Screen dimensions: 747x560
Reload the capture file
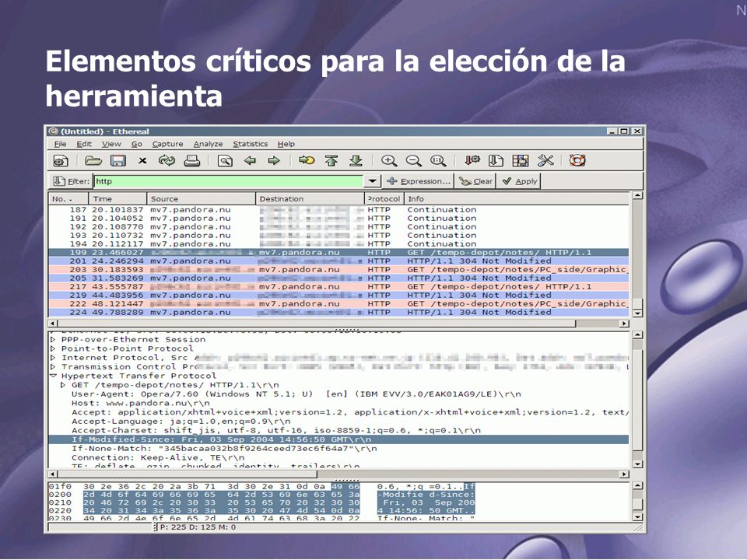pos(167,161)
